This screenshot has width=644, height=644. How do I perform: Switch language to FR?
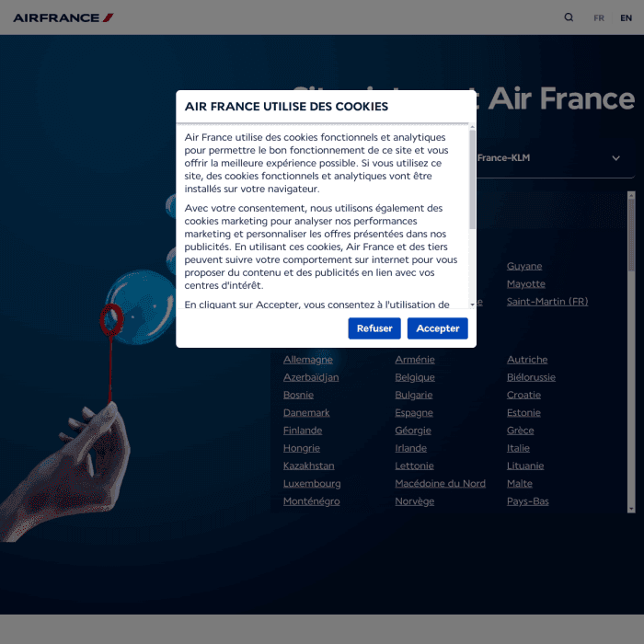point(598,18)
